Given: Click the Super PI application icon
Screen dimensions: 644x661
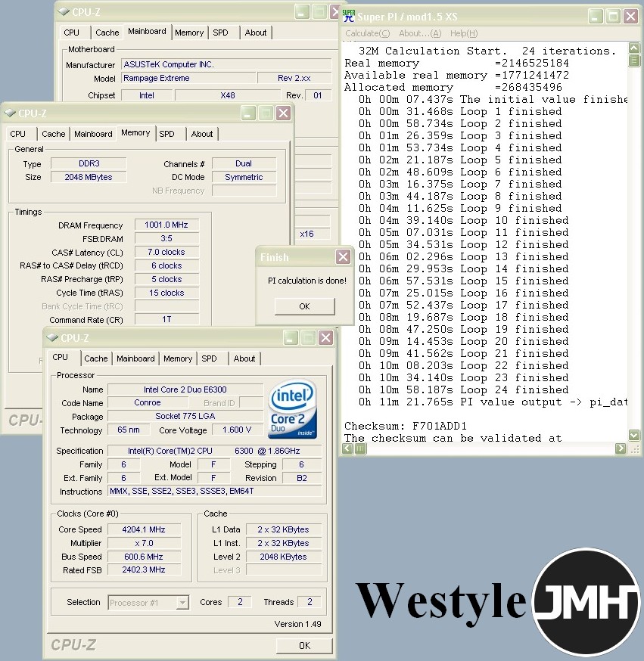Looking at the screenshot, I should [349, 16].
